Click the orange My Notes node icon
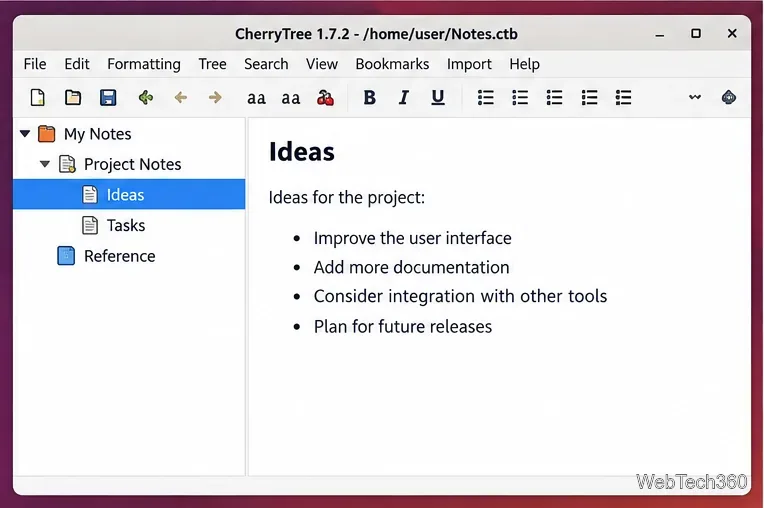764x508 pixels. pyautogui.click(x=46, y=133)
